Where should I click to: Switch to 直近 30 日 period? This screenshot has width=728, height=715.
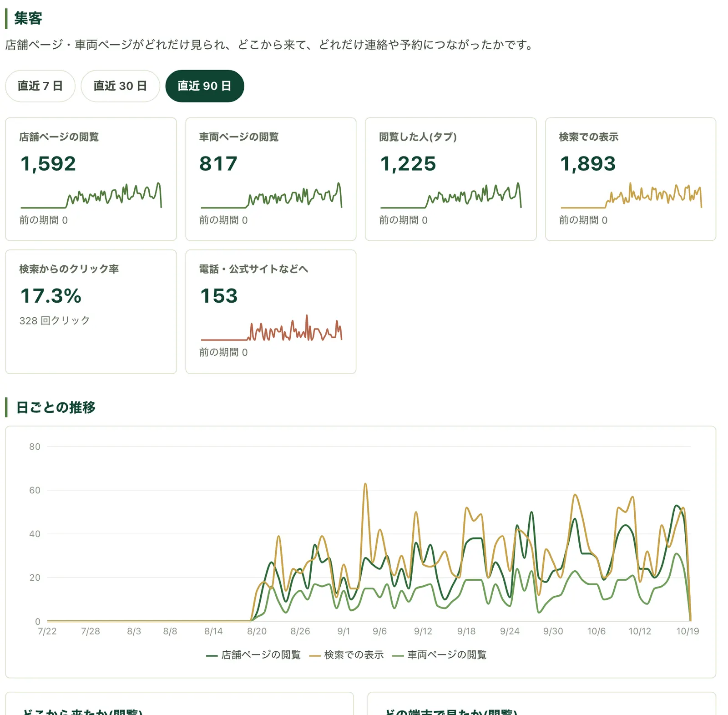(120, 86)
